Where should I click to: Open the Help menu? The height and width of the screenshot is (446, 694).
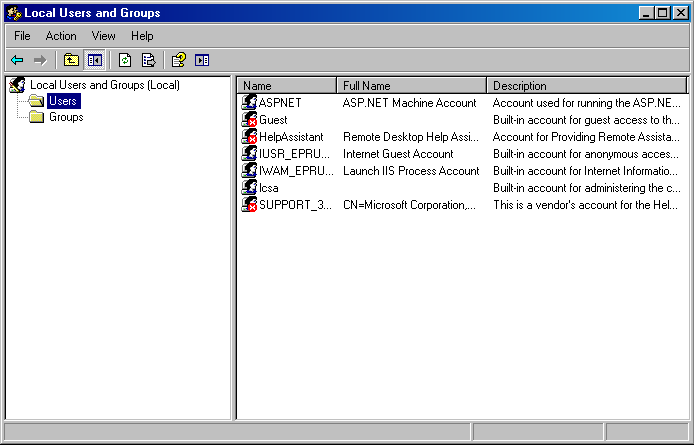(x=142, y=36)
